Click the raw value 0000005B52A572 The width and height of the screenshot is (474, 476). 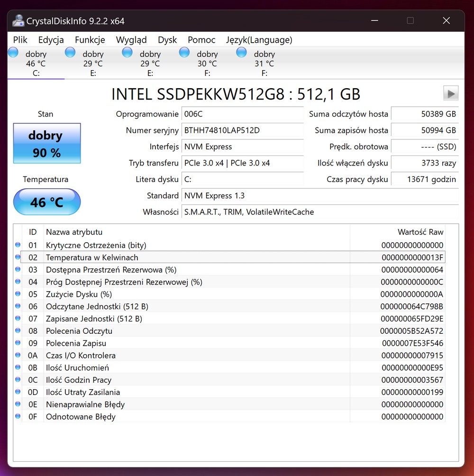point(411,331)
